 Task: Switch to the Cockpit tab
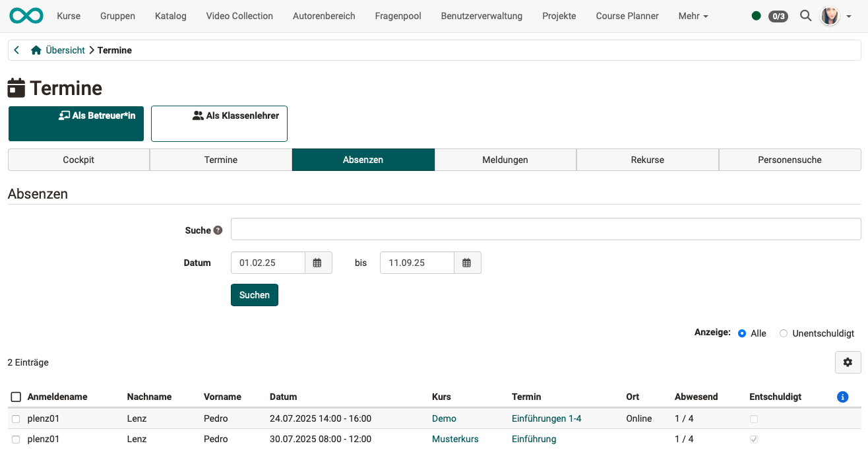click(x=78, y=159)
